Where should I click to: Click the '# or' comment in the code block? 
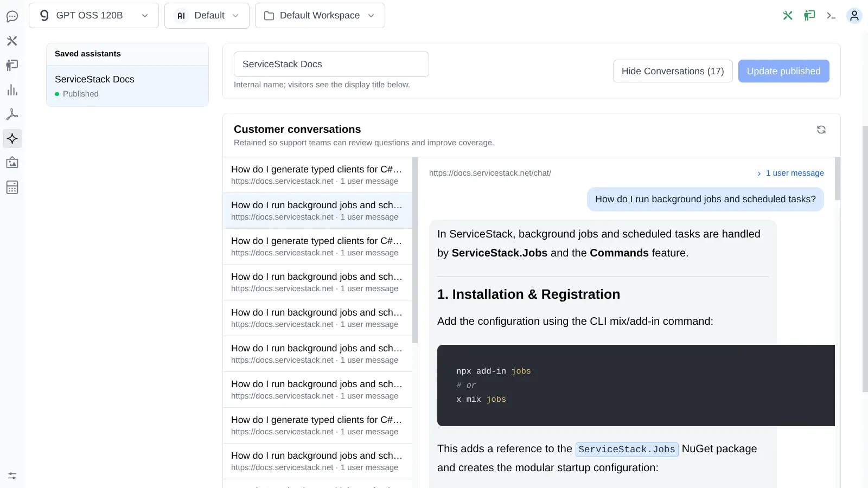pyautogui.click(x=466, y=385)
